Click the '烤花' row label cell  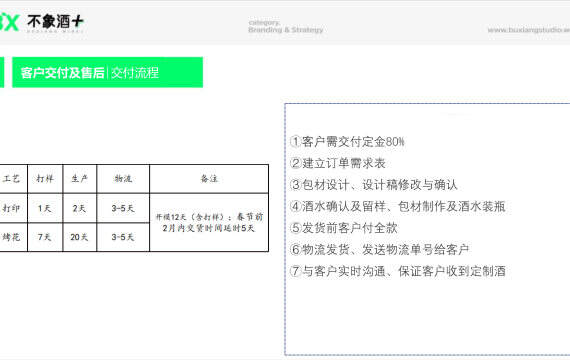tap(13, 237)
